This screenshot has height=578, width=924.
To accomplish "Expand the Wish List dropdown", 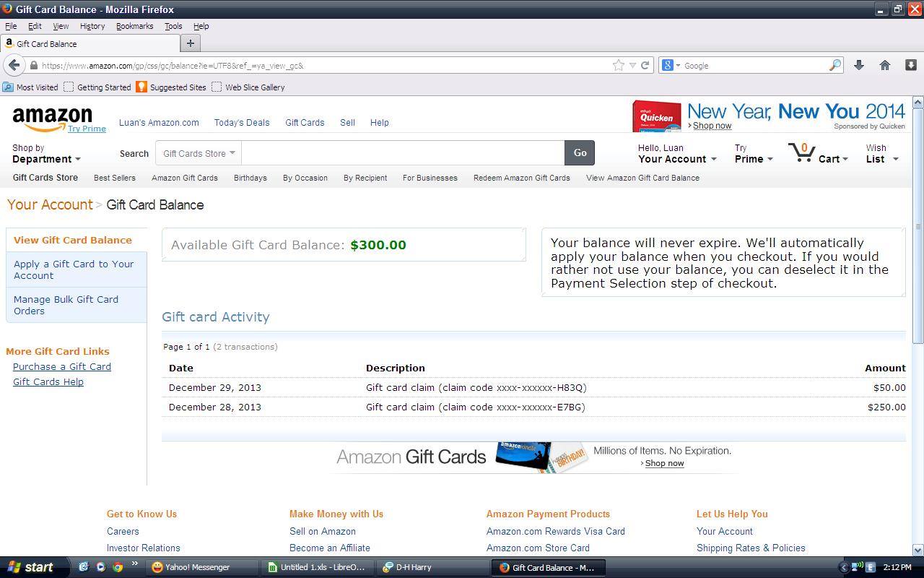I will click(x=882, y=153).
